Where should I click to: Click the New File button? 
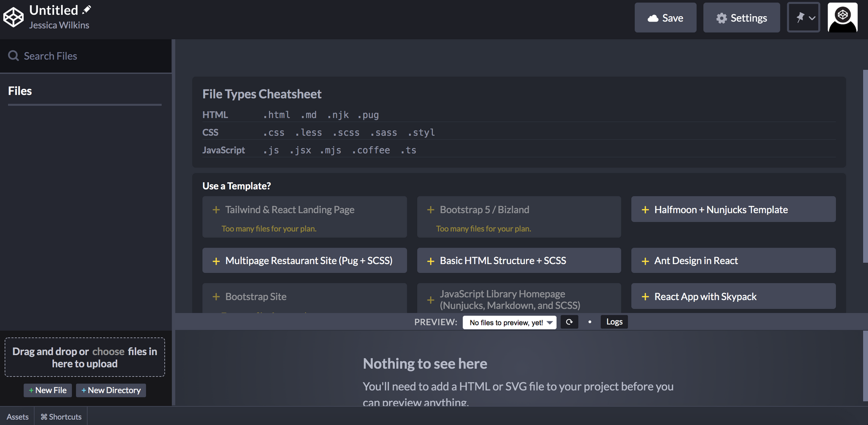click(x=48, y=390)
